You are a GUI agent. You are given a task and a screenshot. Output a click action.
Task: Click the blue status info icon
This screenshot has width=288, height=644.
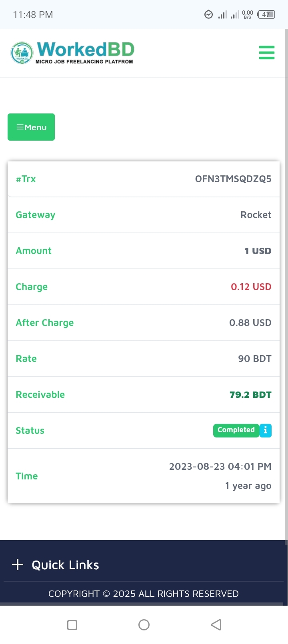point(266,430)
